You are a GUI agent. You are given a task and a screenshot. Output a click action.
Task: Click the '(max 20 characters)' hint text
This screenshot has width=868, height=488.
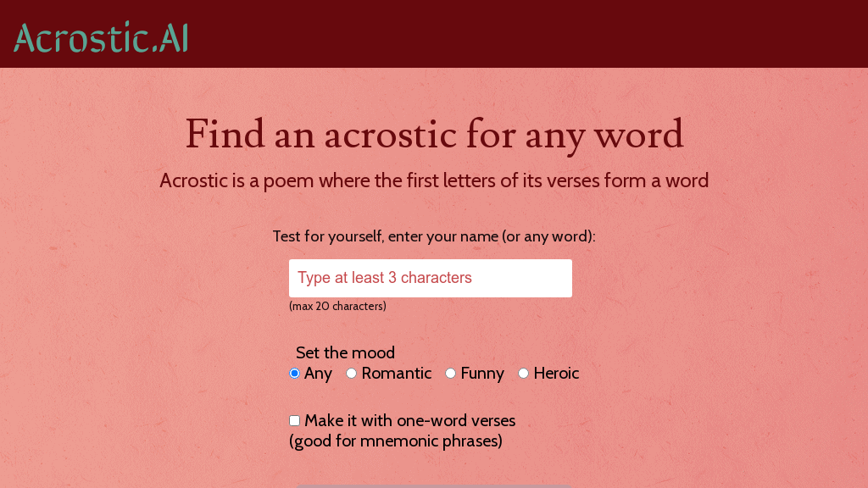point(338,306)
